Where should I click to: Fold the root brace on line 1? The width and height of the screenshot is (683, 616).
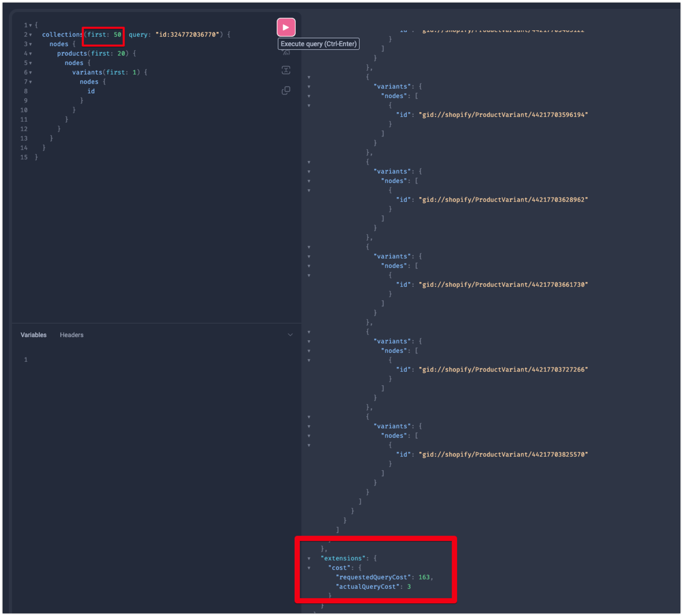[30, 25]
